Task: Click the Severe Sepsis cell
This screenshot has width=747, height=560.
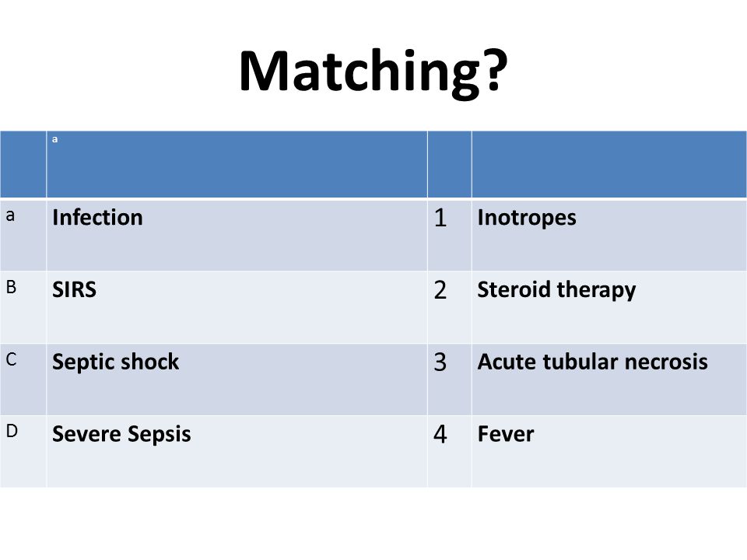Action: point(237,451)
